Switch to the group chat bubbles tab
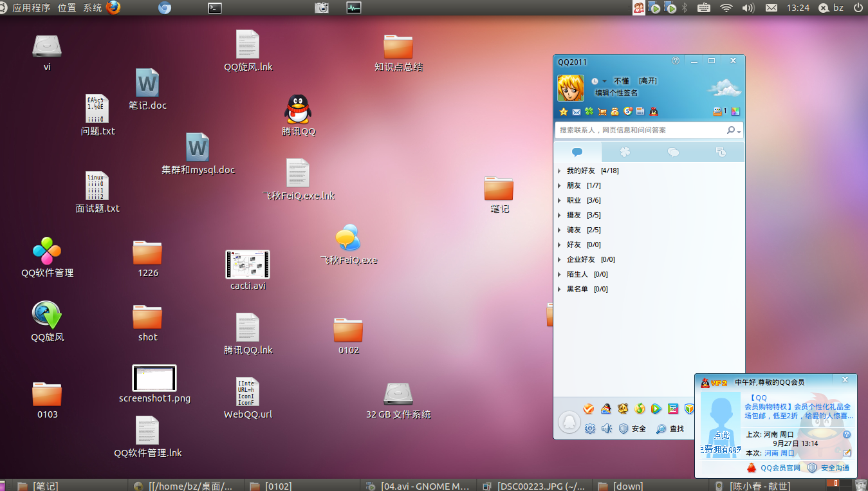 [673, 152]
